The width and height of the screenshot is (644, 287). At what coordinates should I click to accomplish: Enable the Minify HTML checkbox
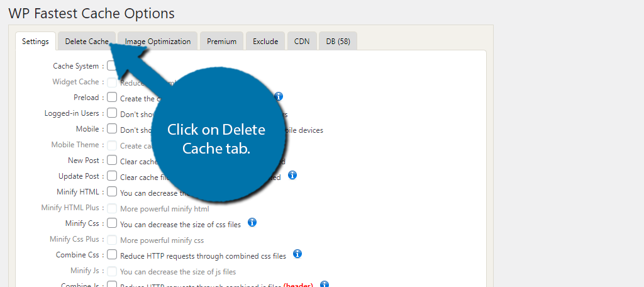pos(112,191)
